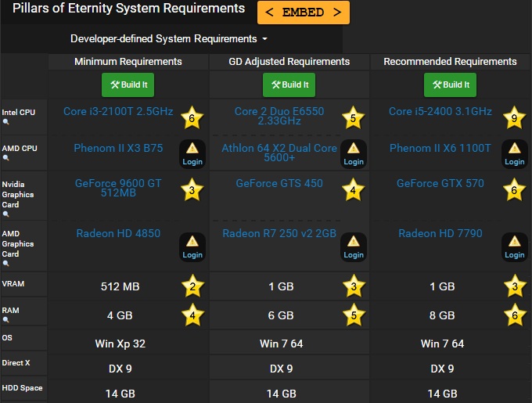Click Build It under GD Adjusted Requirements
532x403 pixels.
coord(289,85)
